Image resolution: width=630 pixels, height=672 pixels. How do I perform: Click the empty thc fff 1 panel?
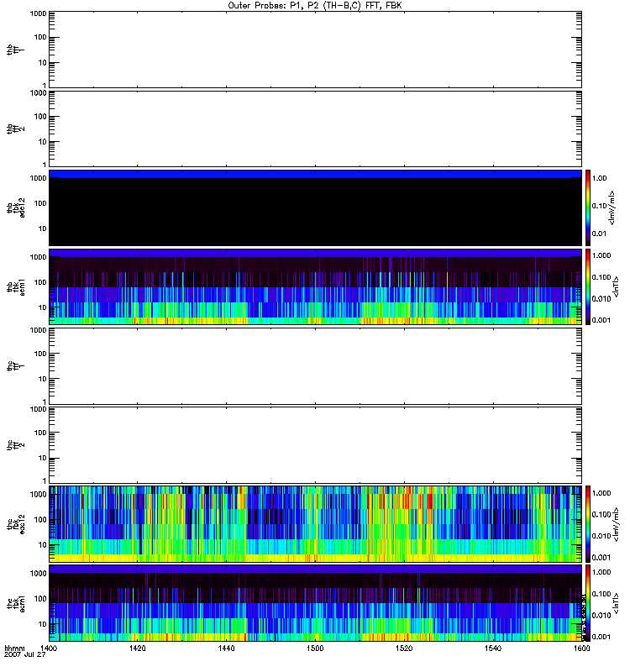[315, 365]
